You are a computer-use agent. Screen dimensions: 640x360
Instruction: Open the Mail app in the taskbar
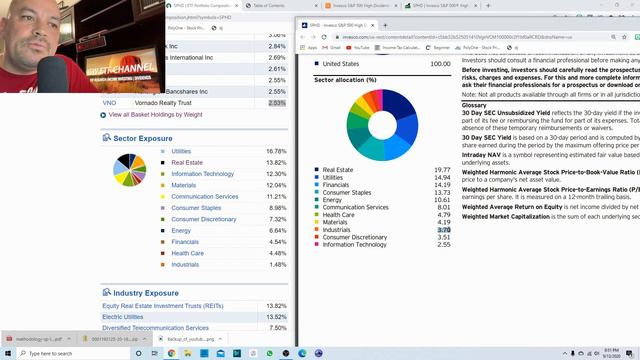[220, 353]
